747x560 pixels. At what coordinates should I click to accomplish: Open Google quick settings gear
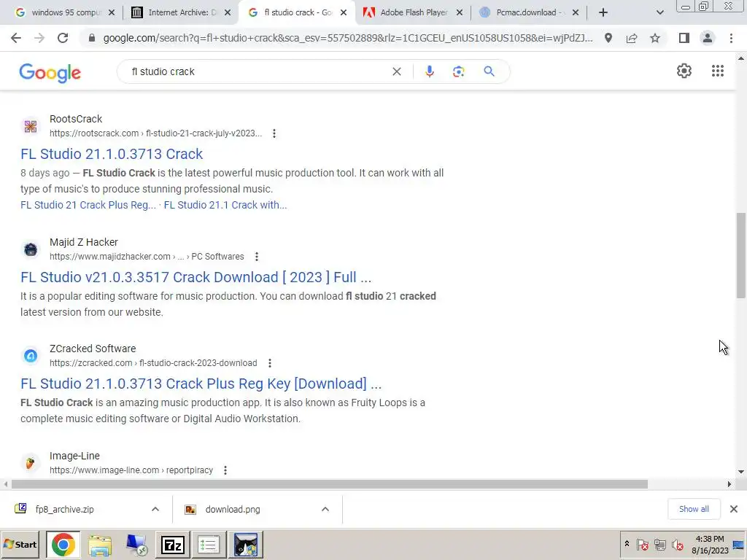[x=684, y=71]
